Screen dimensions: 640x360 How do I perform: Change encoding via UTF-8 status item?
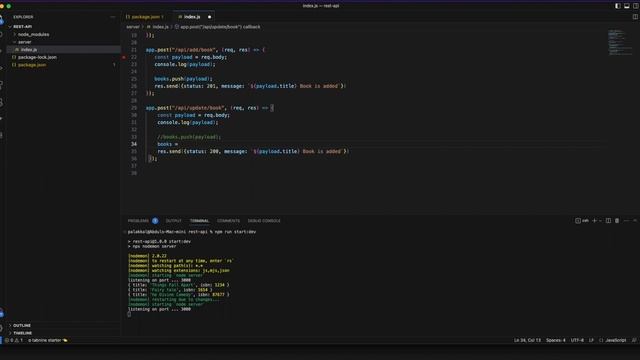pyautogui.click(x=577, y=340)
